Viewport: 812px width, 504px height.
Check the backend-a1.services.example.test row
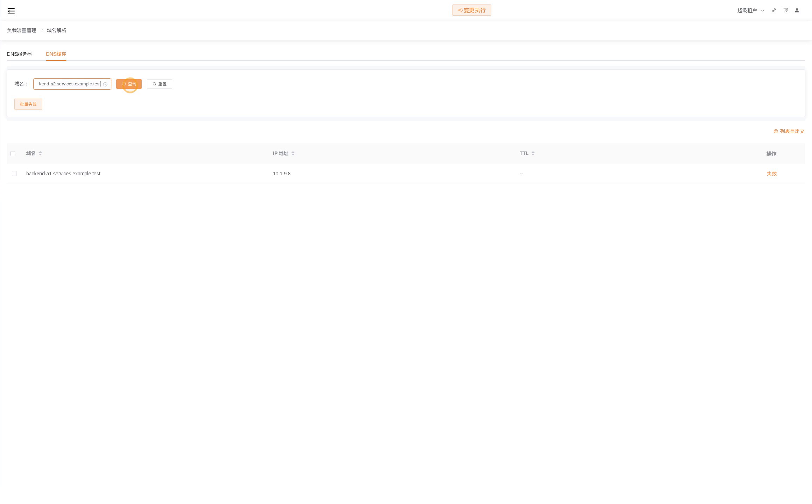(14, 174)
